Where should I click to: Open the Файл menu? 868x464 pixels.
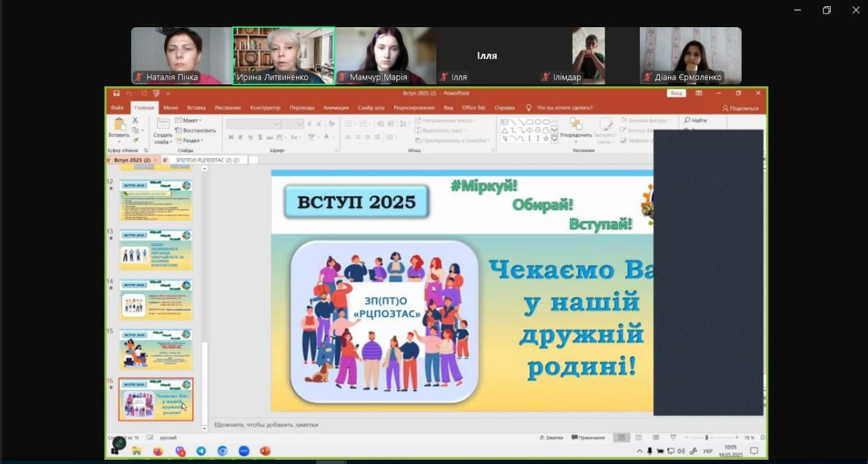[117, 107]
